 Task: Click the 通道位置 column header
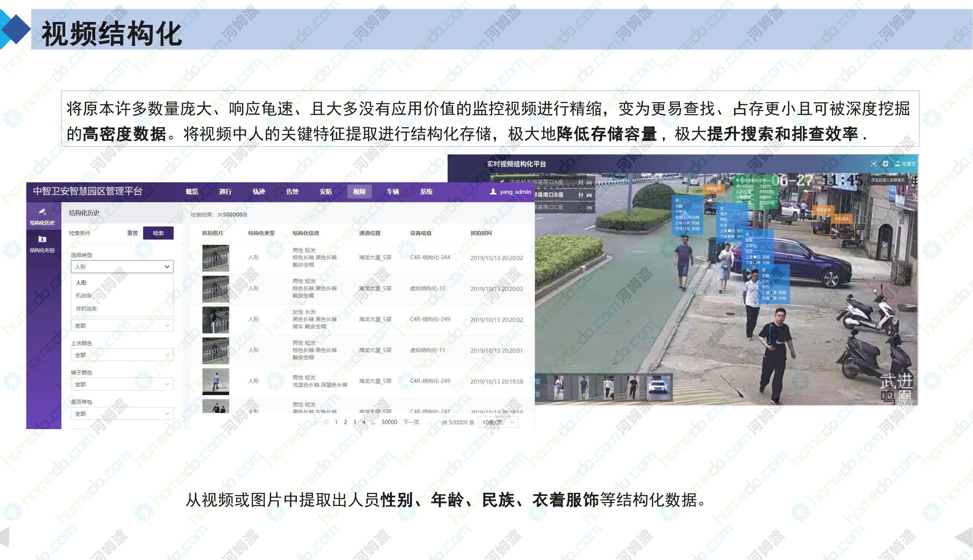370,233
